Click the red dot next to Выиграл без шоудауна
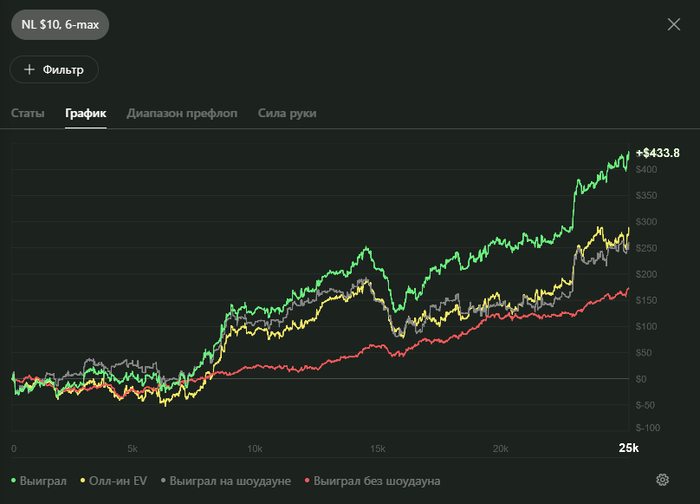The width and height of the screenshot is (700, 504). 307,480
